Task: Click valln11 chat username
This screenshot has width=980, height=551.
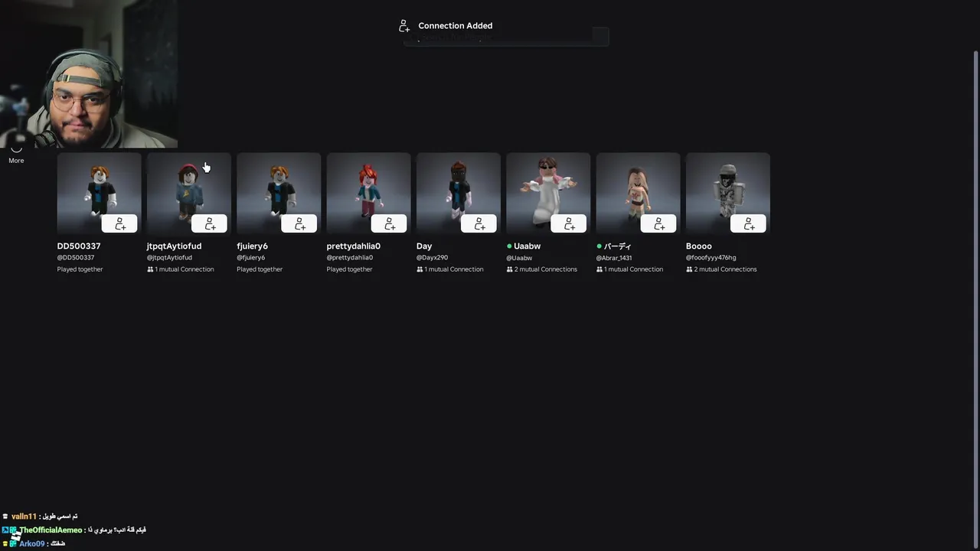Action: pyautogui.click(x=24, y=517)
